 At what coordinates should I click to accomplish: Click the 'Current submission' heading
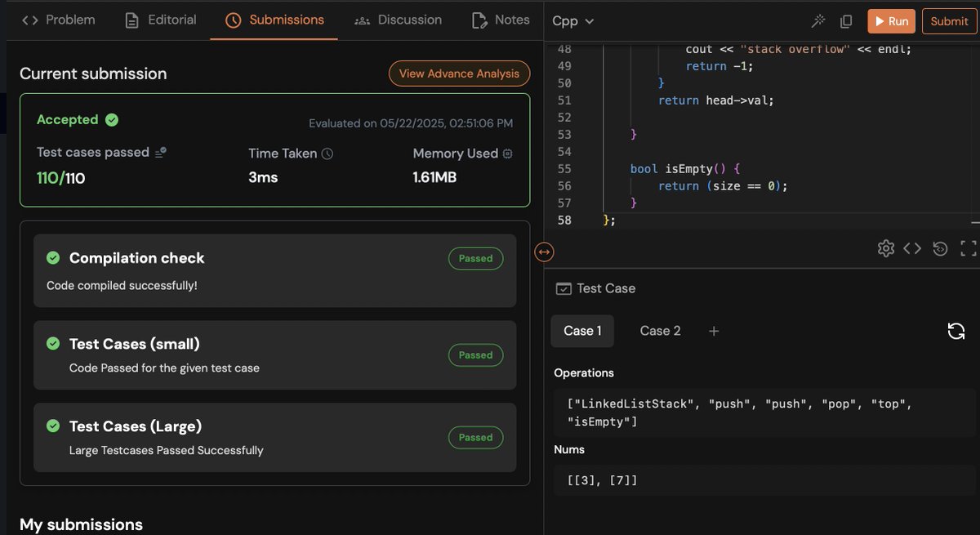pos(93,74)
